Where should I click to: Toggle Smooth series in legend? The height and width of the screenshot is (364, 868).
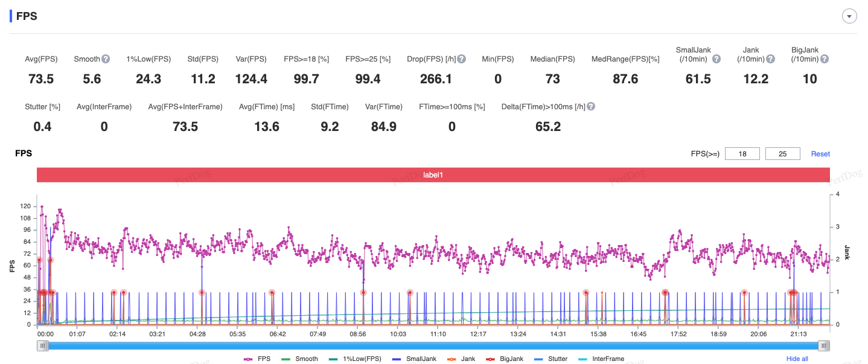299,359
